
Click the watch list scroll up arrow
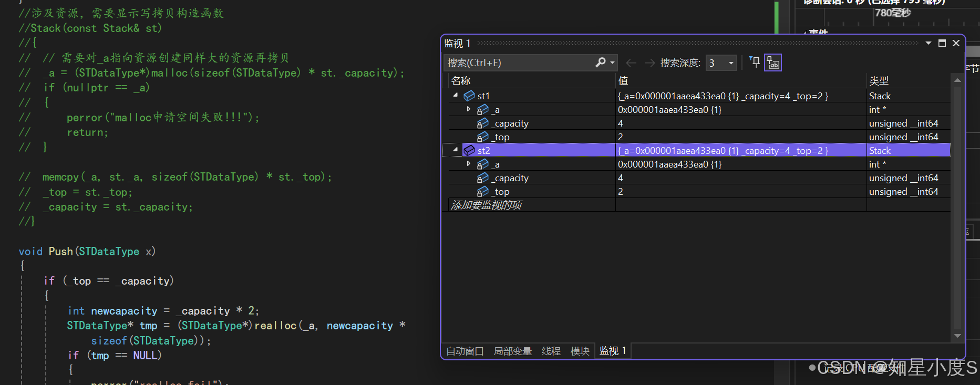(957, 80)
